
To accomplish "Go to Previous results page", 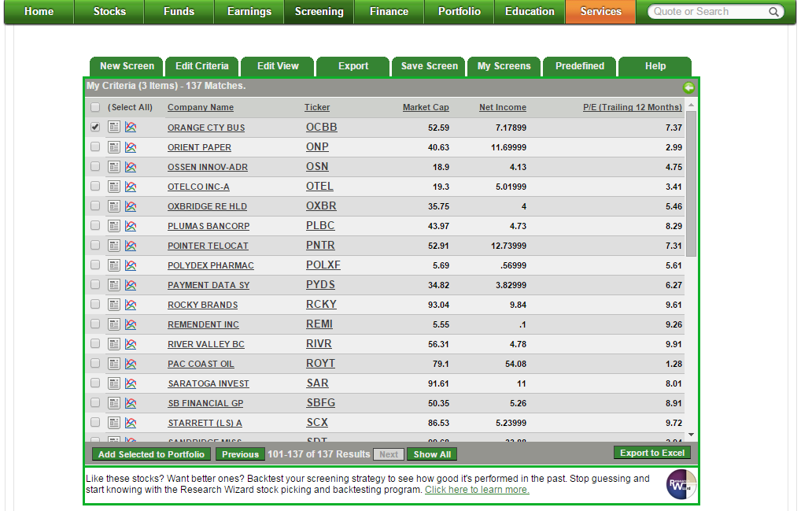I will tap(240, 454).
